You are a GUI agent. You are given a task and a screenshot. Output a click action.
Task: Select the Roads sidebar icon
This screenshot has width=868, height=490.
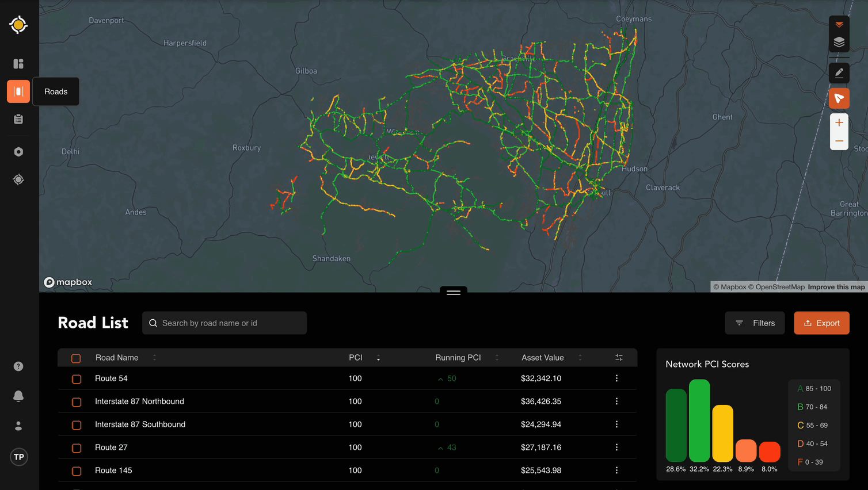click(x=18, y=91)
